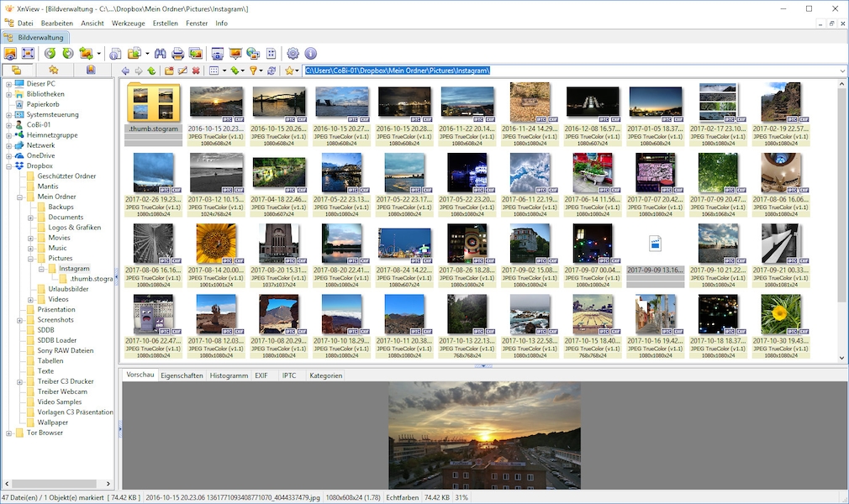The width and height of the screenshot is (849, 504).
Task: Open the Bearbeiten menu
Action: pyautogui.click(x=57, y=24)
